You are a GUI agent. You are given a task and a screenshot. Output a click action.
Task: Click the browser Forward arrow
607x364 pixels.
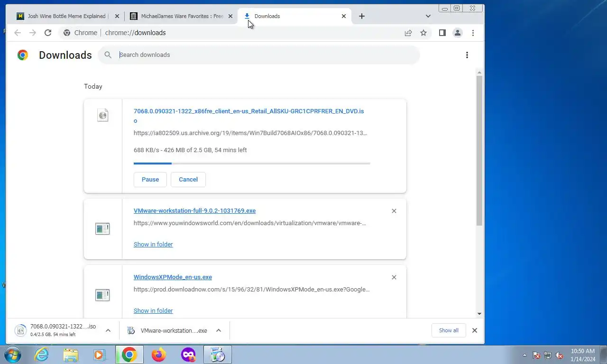[x=33, y=33]
